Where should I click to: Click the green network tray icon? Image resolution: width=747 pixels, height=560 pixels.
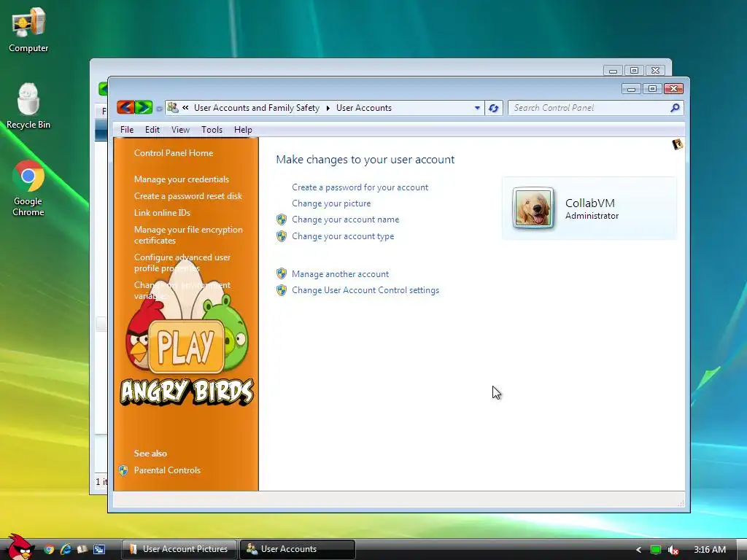[x=656, y=550]
